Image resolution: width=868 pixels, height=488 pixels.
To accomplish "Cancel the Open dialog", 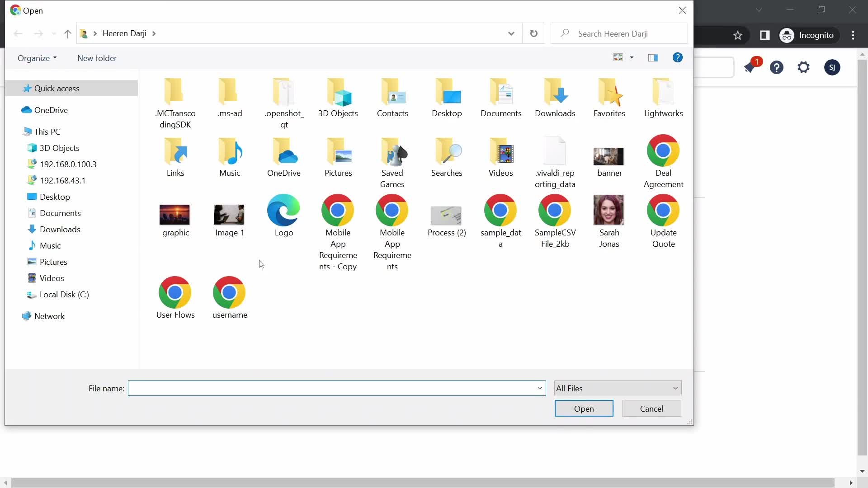I will click(x=651, y=408).
